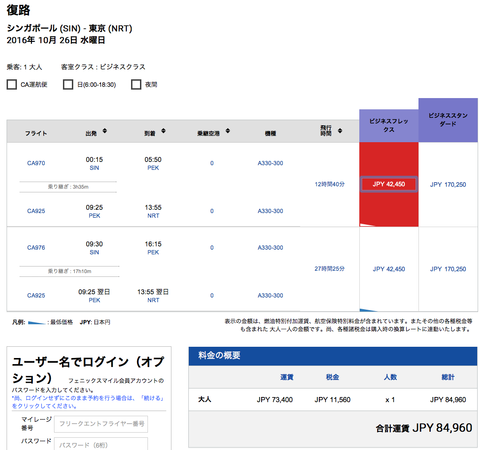Sort by 飛行時間 flight duration arrows
The width and height of the screenshot is (480, 450).
pos(340,131)
